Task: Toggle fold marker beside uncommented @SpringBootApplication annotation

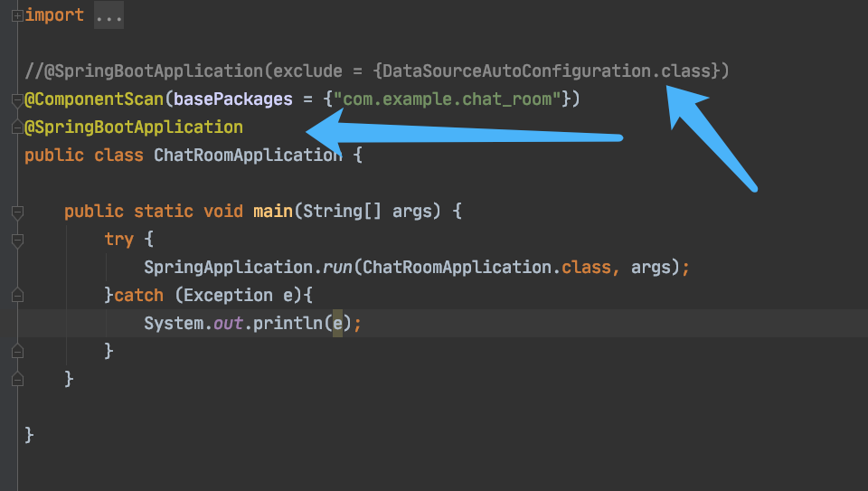Action: [17, 127]
